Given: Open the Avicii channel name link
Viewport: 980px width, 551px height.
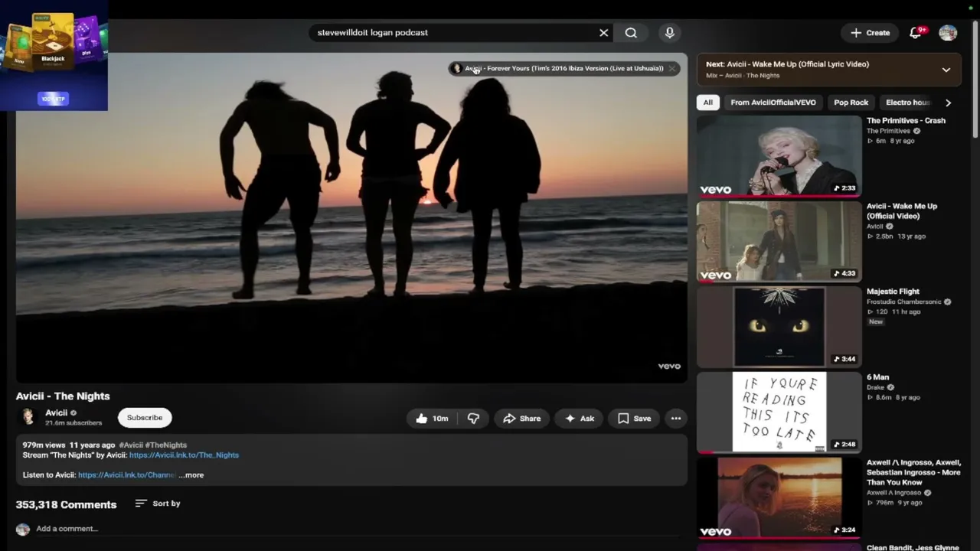Looking at the screenshot, I should coord(57,413).
